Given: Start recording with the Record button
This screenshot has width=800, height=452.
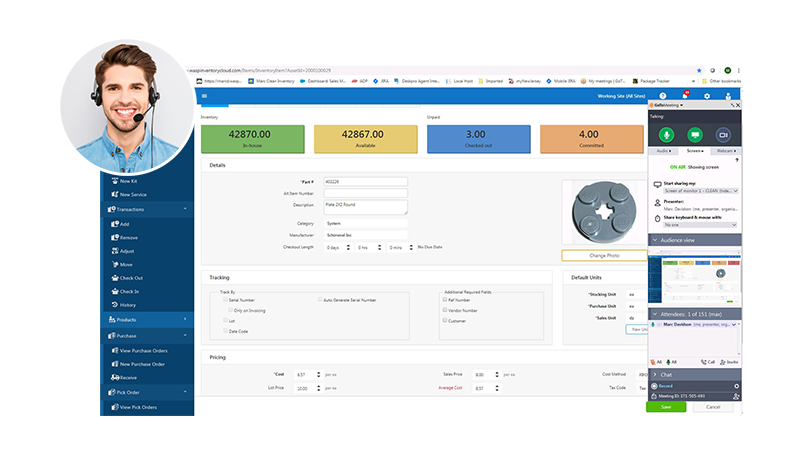Looking at the screenshot, I should [x=662, y=386].
